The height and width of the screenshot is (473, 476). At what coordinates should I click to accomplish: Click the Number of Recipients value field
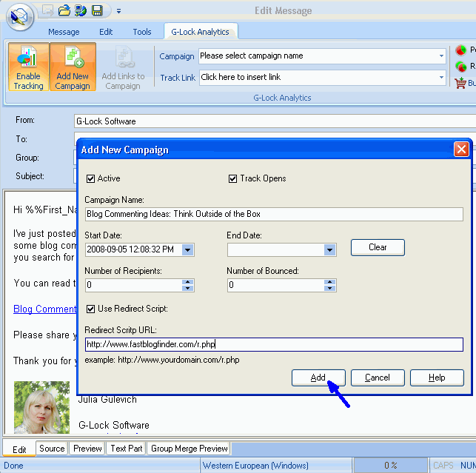click(133, 285)
